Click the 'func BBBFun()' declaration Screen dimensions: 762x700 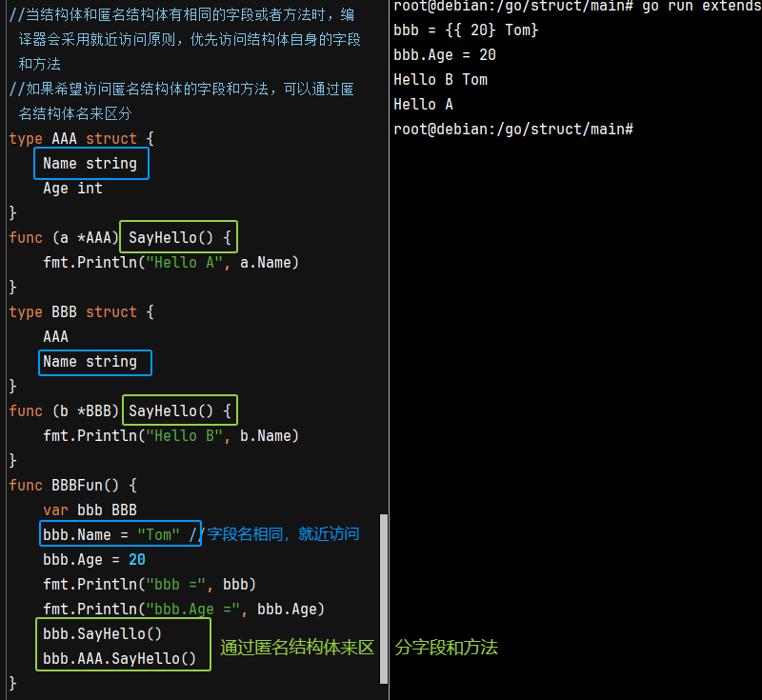(x=72, y=486)
